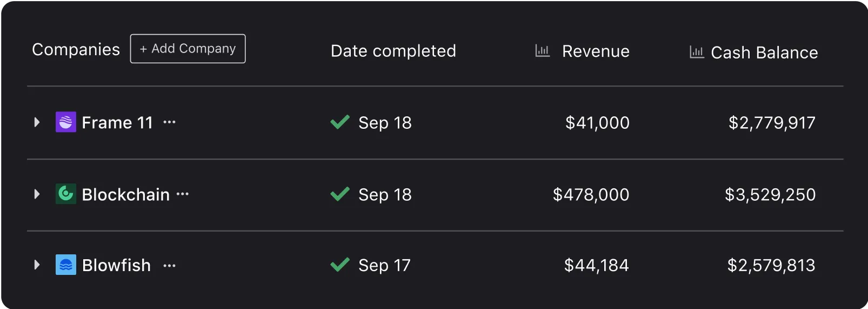Open the Blowfish ellipsis options menu
Viewport: 868px width, 309px height.
(x=169, y=266)
